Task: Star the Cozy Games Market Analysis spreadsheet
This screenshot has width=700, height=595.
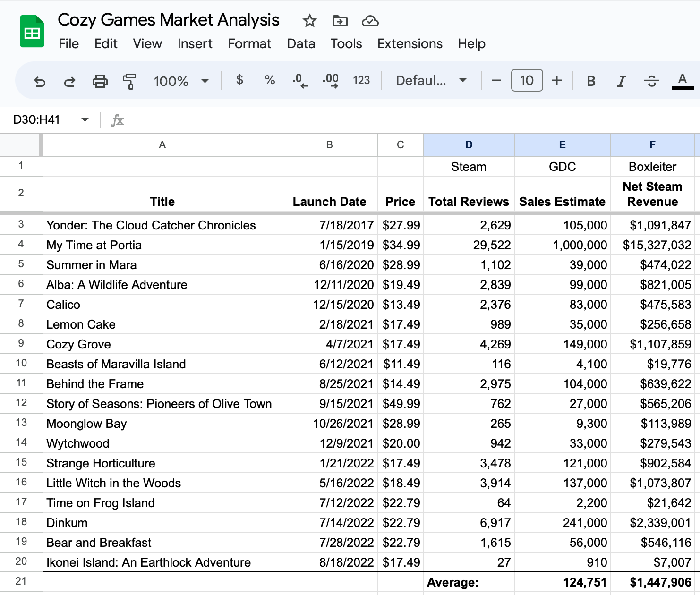Action: tap(309, 21)
